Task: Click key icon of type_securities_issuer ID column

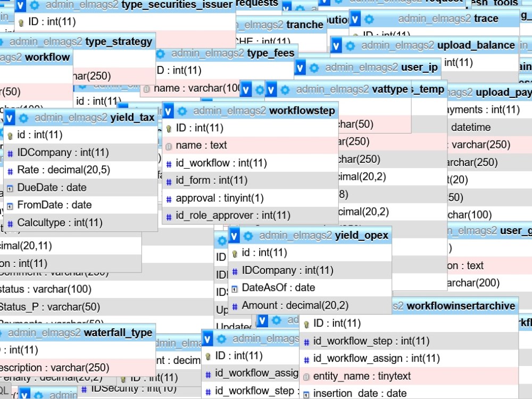Action: coord(21,23)
